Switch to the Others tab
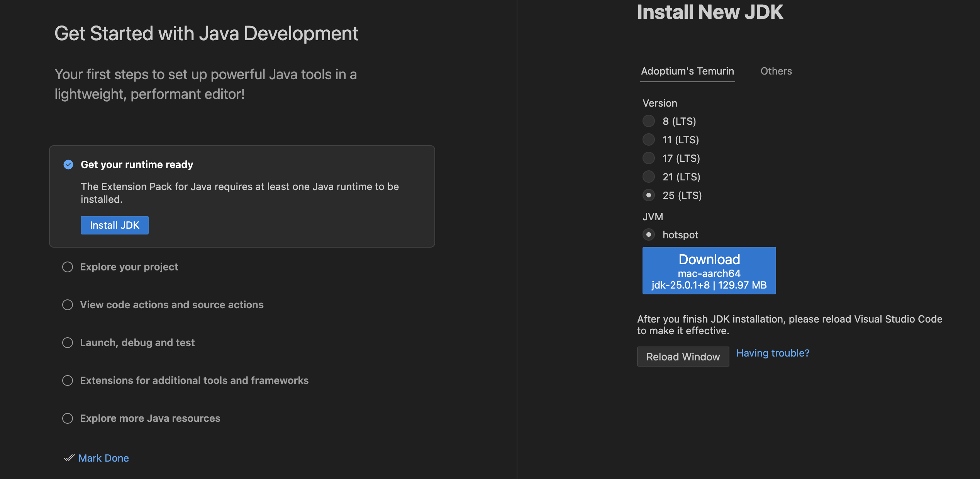This screenshot has height=479, width=980. point(776,71)
